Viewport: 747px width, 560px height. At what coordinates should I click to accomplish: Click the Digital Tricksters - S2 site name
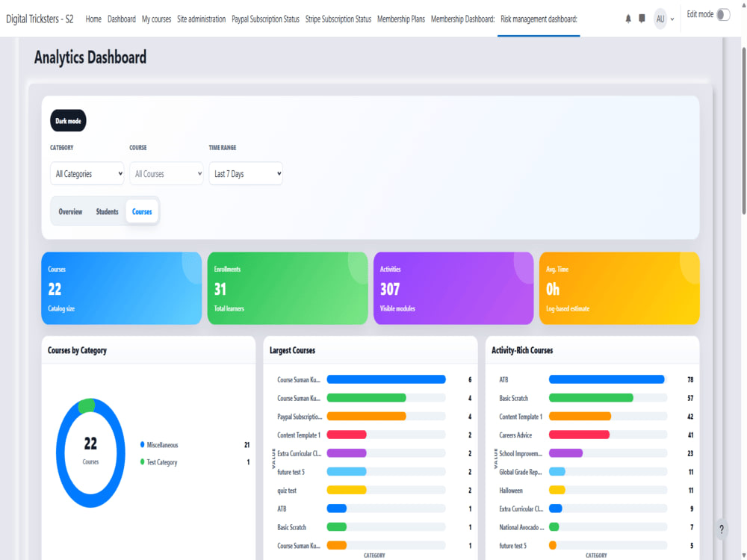pos(40,19)
